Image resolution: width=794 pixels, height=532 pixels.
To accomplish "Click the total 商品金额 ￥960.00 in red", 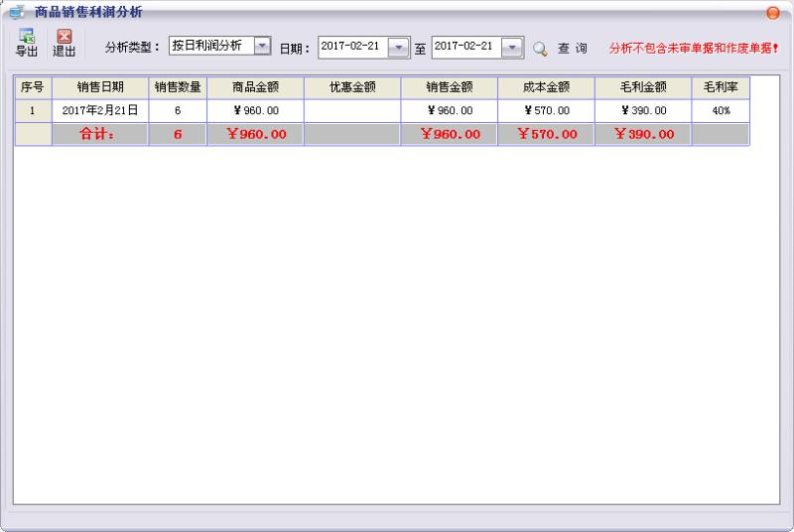I will 256,134.
